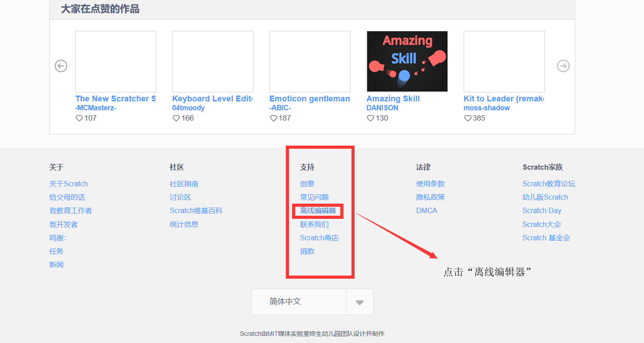This screenshot has height=343, width=644.
Task: Click the 支持 footer column heading
Action: pos(307,167)
